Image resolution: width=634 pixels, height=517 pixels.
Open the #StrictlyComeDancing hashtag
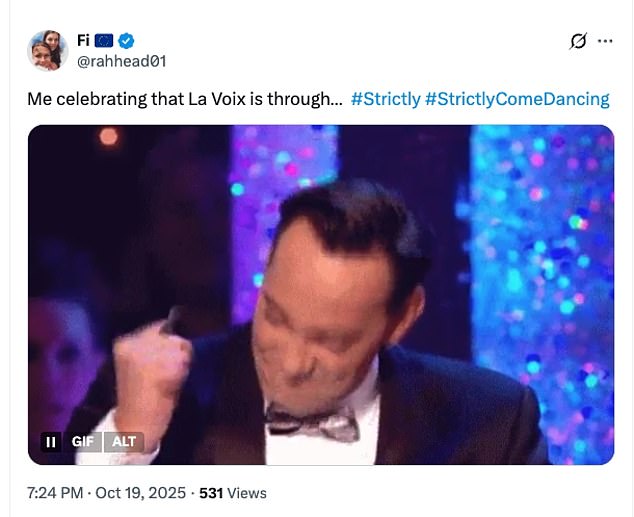tap(516, 99)
